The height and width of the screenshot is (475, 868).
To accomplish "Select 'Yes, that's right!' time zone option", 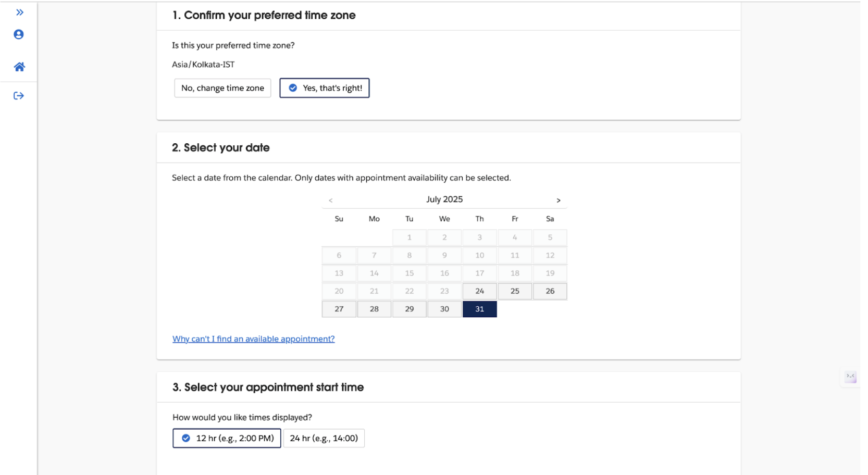I will [325, 88].
